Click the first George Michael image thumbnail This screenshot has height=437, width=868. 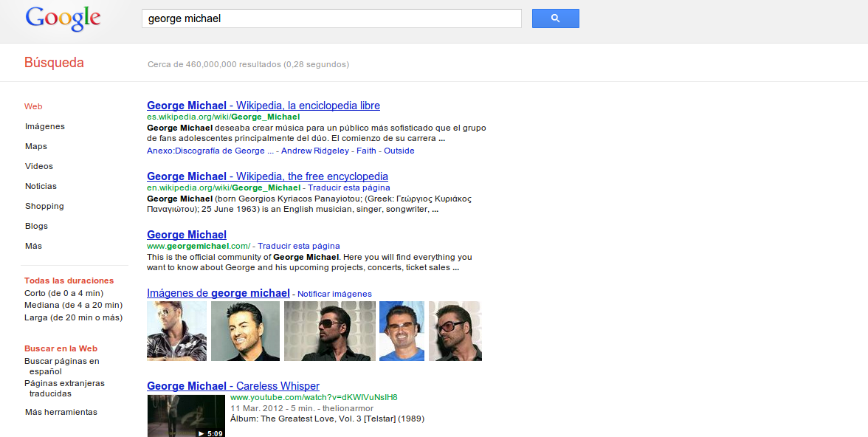tap(176, 331)
